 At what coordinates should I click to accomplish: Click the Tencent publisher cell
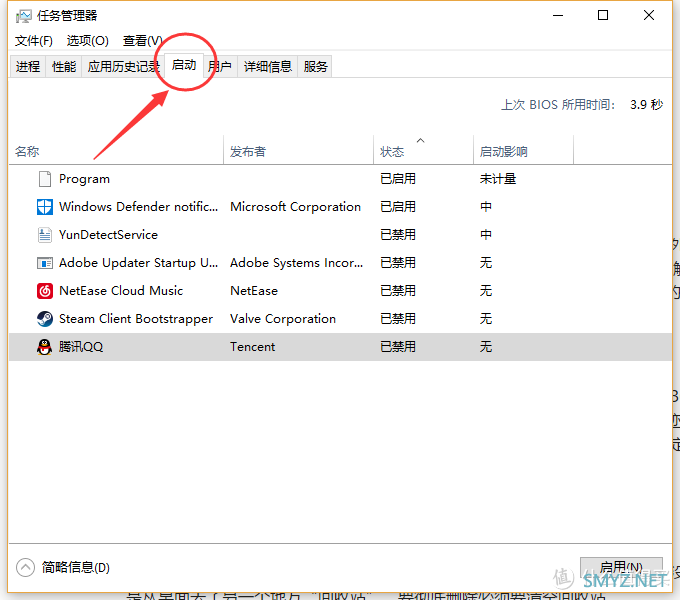tap(252, 347)
